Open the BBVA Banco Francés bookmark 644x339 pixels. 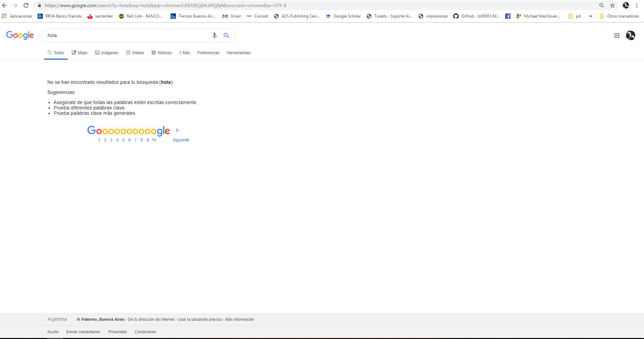click(60, 16)
